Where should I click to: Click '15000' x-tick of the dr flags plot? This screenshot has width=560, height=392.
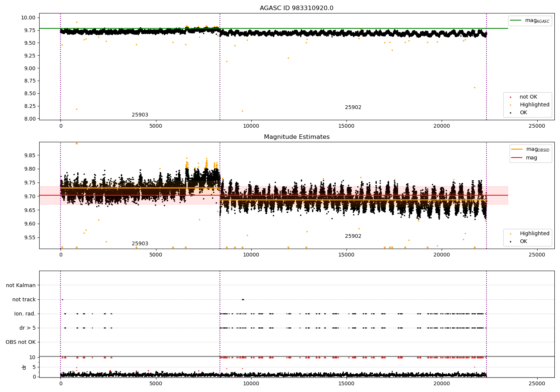(x=346, y=383)
